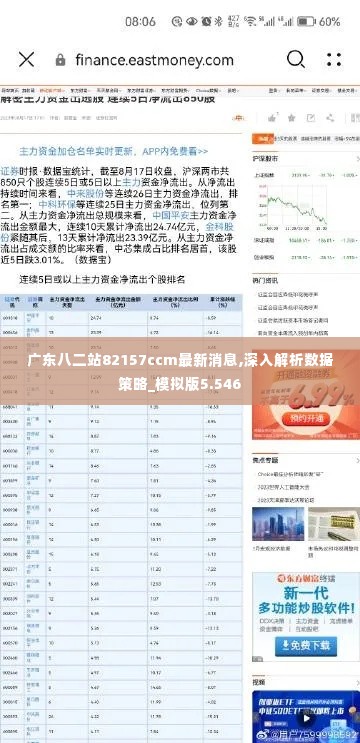360x743 pixels.
Task: Share the article with share icon
Action: tap(330, 118)
